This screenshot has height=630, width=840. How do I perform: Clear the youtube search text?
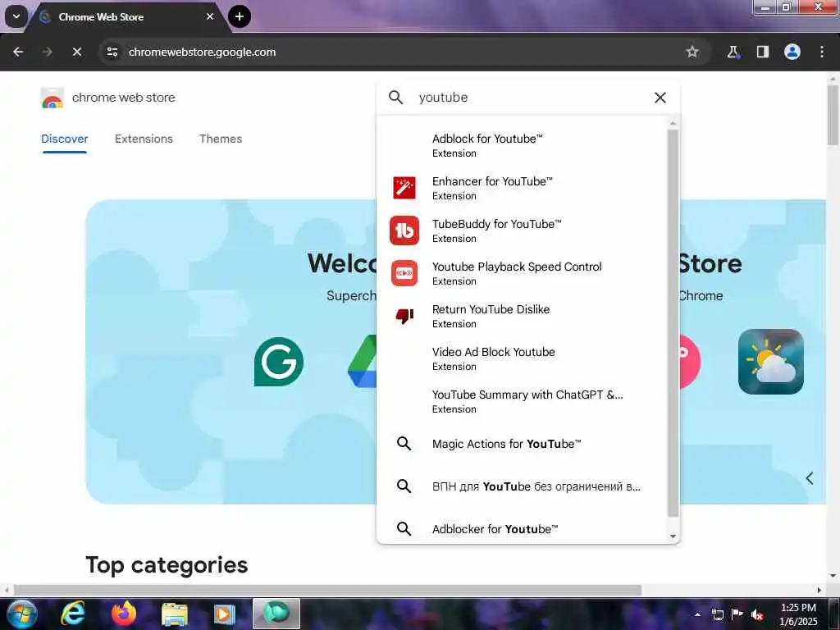(x=660, y=98)
